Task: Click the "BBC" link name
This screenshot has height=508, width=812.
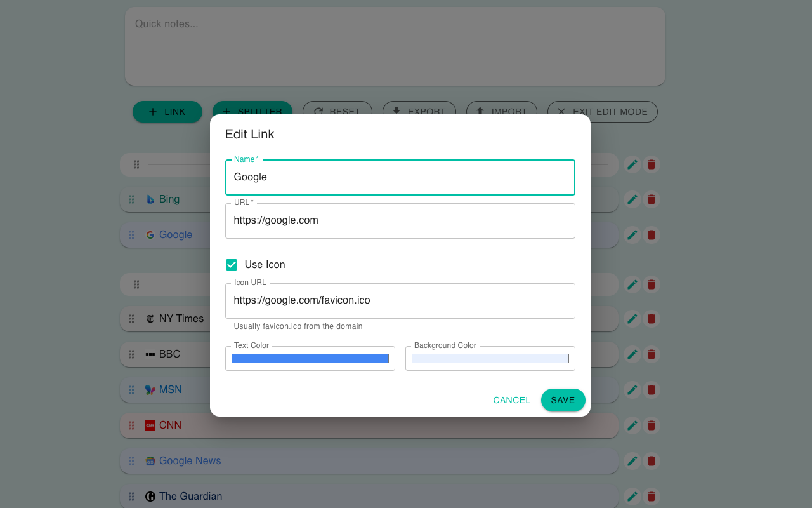Action: 170,354
